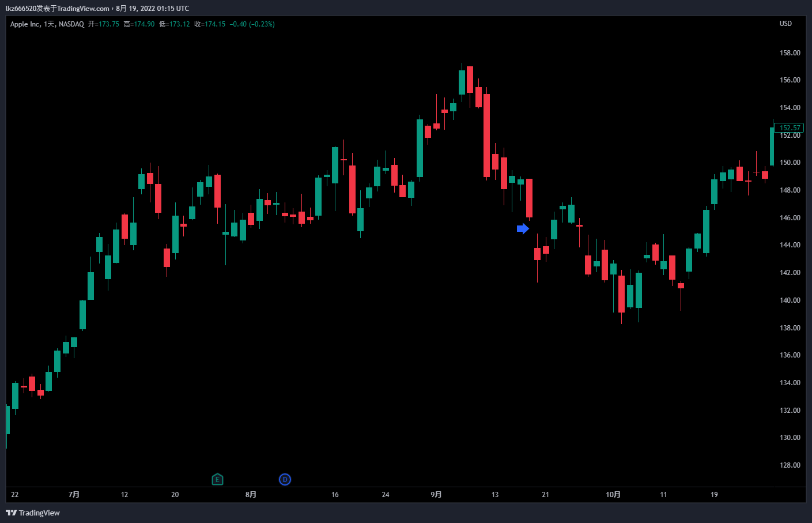The height and width of the screenshot is (523, 812).
Task: Select the 8月 date on time axis
Action: click(x=251, y=495)
